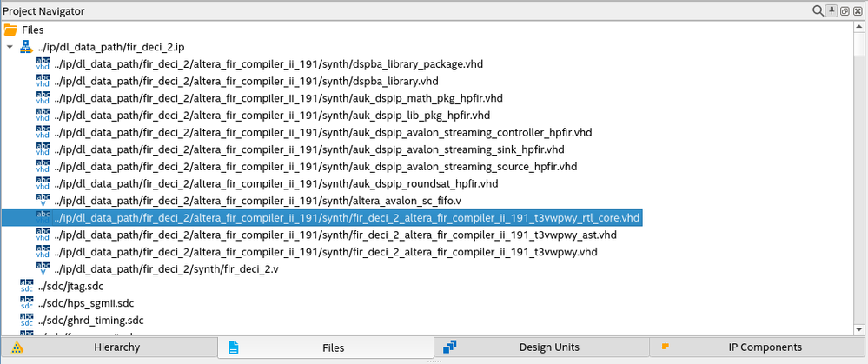Select the highlighted t3vwpwy_rtl_core.vhd file
Image resolution: width=868 pixels, height=364 pixels.
click(x=347, y=218)
